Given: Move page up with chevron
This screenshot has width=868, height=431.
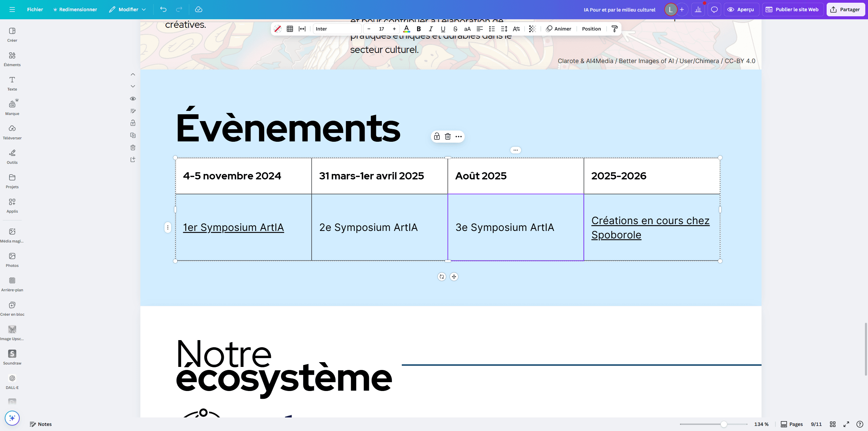Looking at the screenshot, I should 133,74.
